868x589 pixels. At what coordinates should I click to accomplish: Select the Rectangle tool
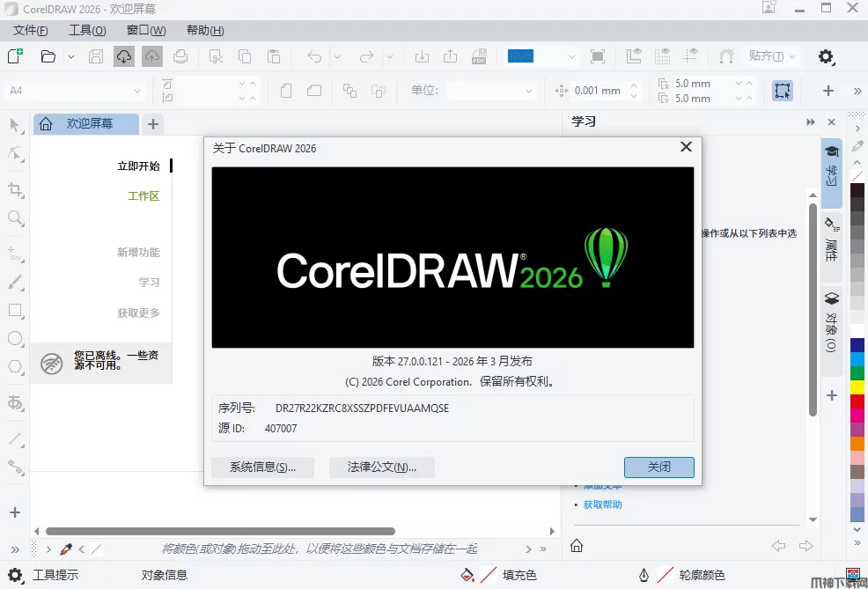click(x=15, y=310)
